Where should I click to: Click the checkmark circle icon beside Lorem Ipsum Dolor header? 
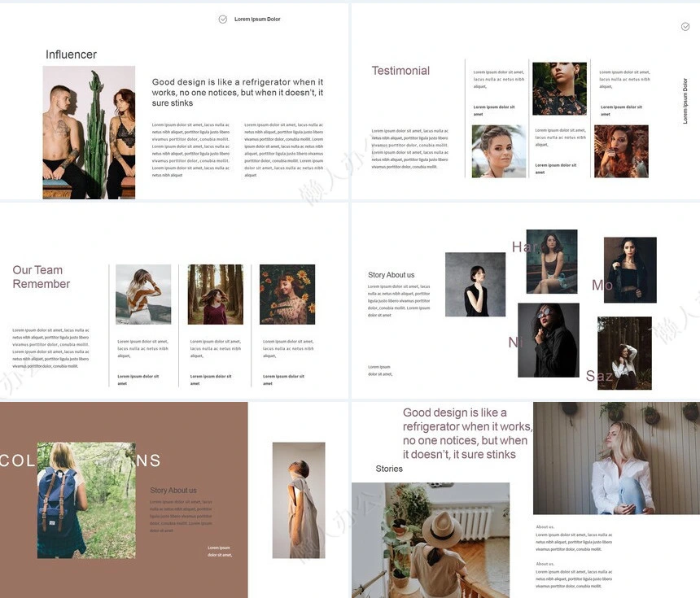(223, 19)
